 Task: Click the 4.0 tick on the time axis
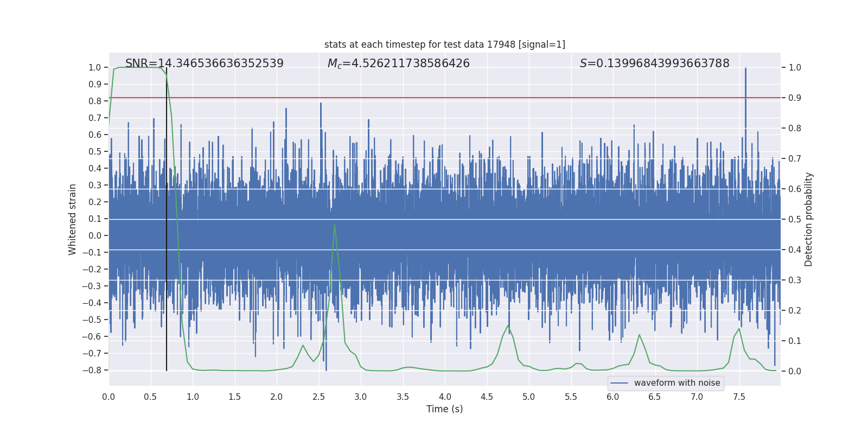[445, 397]
